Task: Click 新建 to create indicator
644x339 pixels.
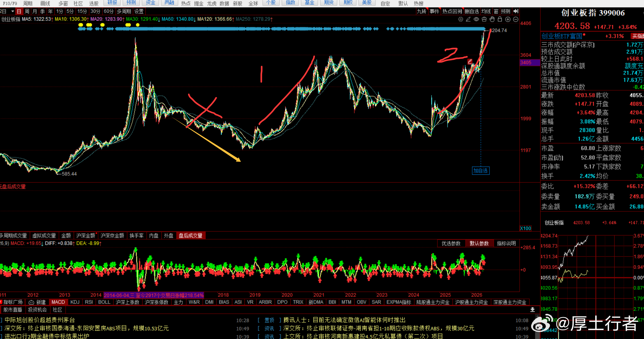Action: pos(37,302)
